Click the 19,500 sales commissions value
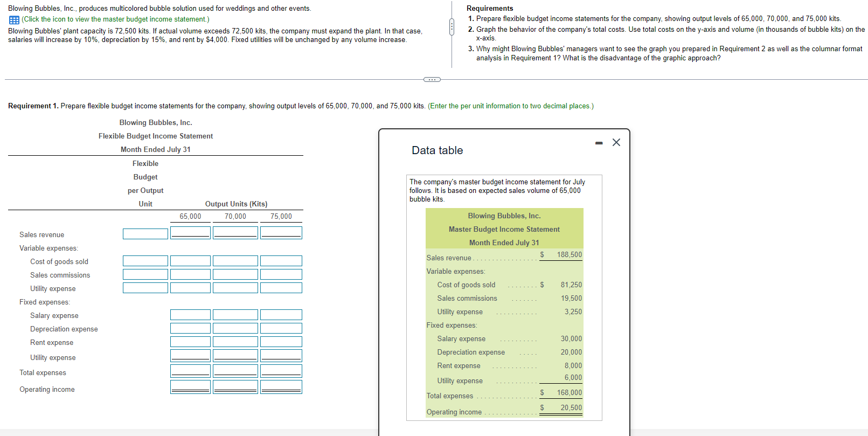This screenshot has width=868, height=436. click(x=571, y=299)
